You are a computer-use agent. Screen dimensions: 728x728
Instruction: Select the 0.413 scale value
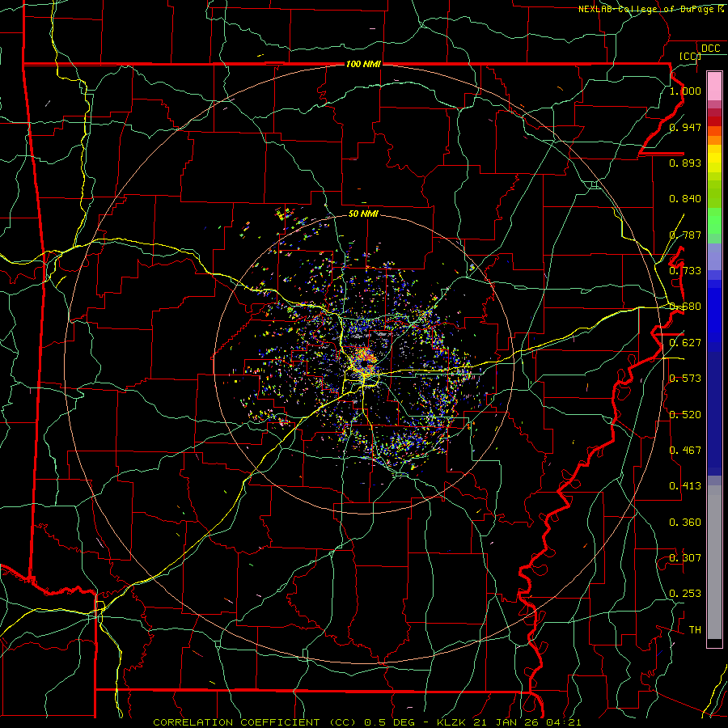coord(685,486)
